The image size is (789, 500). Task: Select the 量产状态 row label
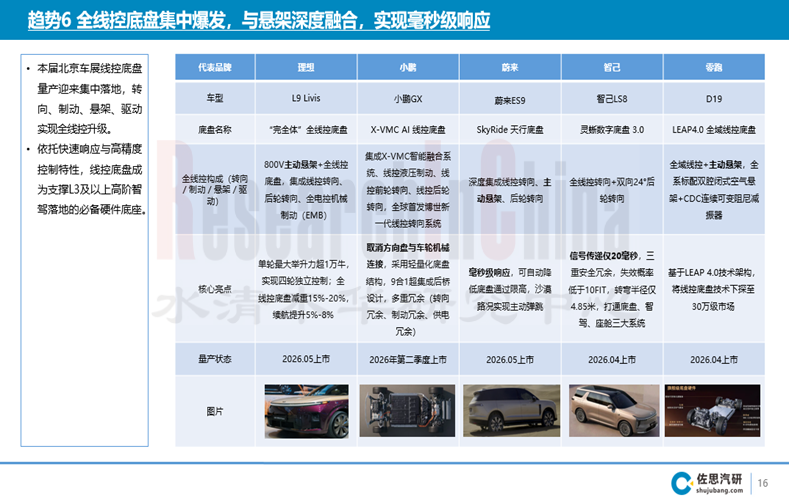215,359
